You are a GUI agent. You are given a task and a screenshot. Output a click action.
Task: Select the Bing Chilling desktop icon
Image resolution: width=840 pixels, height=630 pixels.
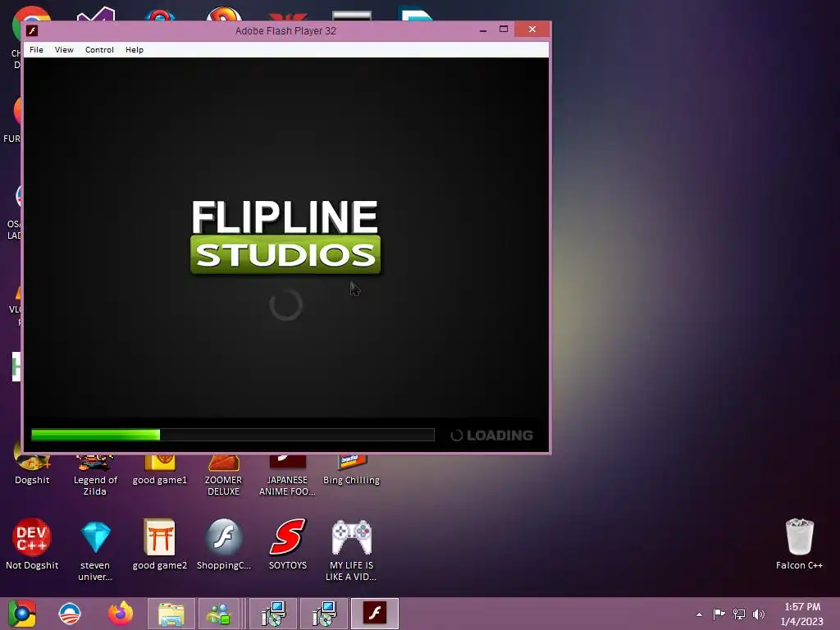click(351, 469)
